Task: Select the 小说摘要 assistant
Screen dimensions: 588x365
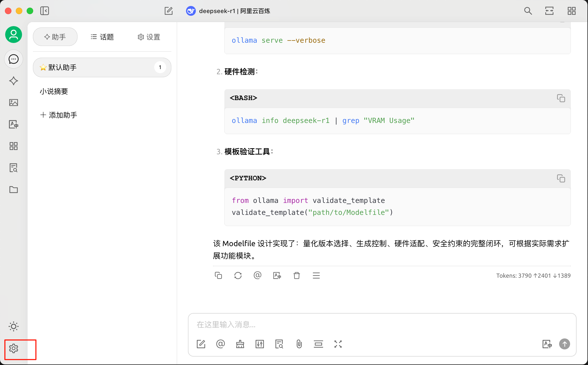Action: coord(54,91)
